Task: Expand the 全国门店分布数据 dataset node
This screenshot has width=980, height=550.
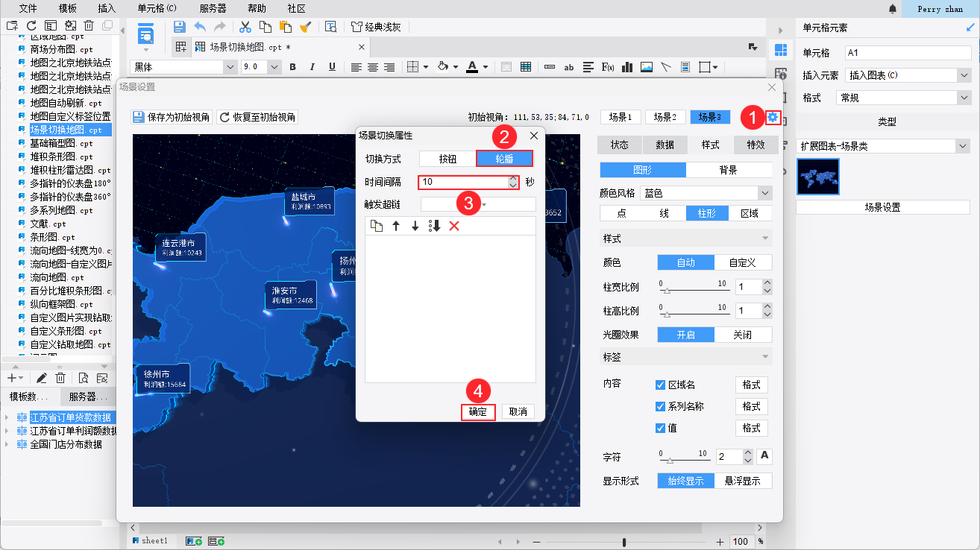Action: (x=7, y=444)
